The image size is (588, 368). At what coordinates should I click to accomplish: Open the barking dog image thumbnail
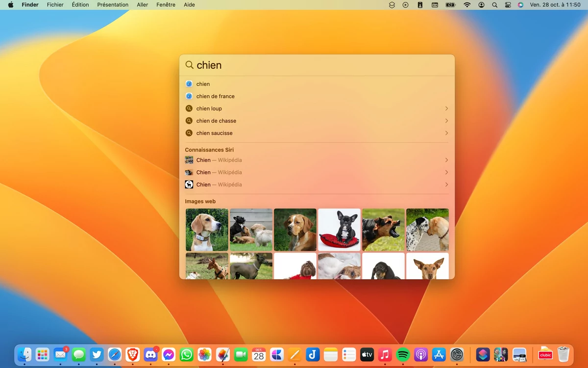[x=383, y=230]
